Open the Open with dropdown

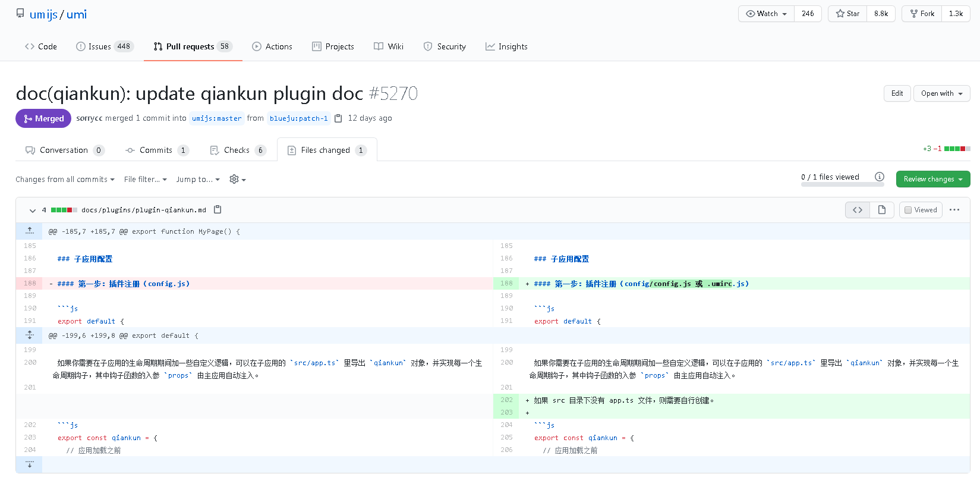pyautogui.click(x=942, y=93)
